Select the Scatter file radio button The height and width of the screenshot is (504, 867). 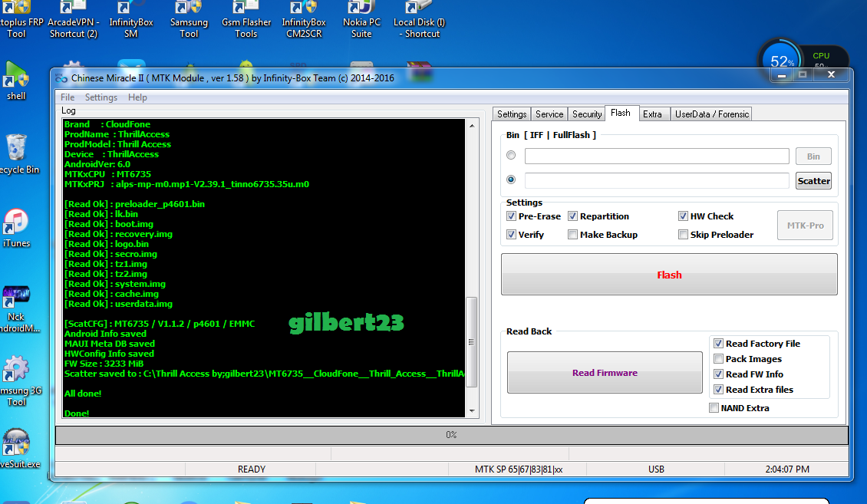pos(511,180)
